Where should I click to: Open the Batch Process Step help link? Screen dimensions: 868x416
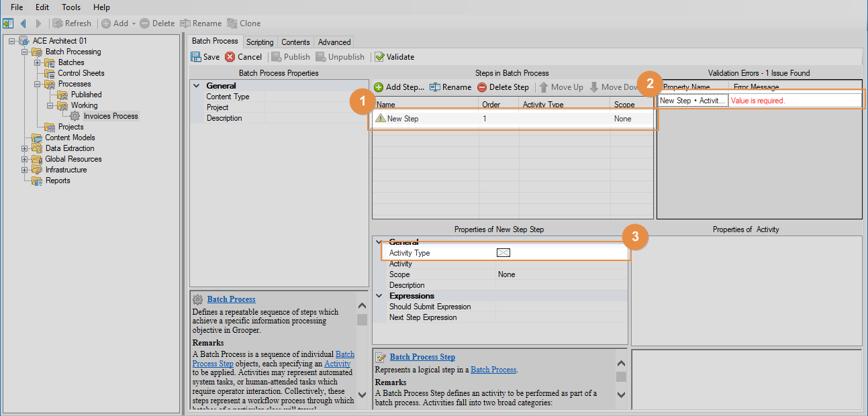(x=422, y=357)
